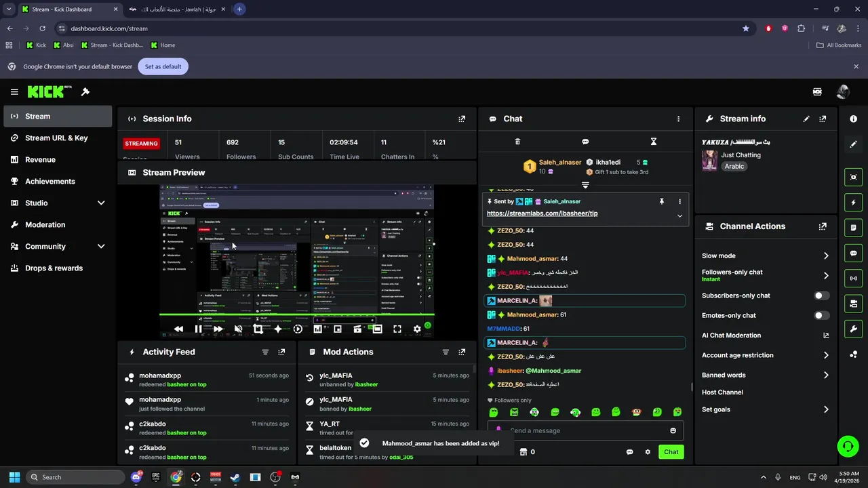Open the hamburger navigation menu
This screenshot has height=488, width=868.
14,91
